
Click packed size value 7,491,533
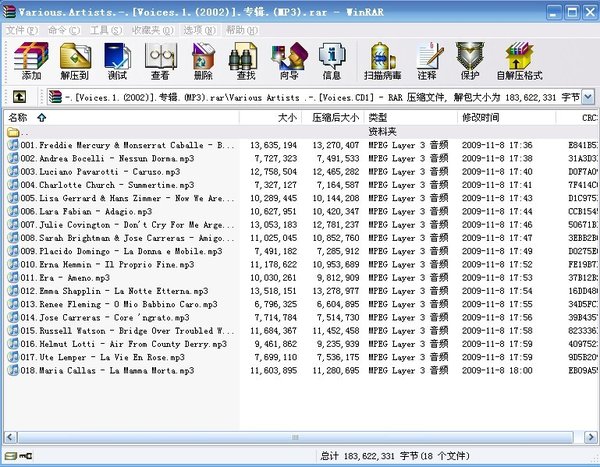pos(338,158)
